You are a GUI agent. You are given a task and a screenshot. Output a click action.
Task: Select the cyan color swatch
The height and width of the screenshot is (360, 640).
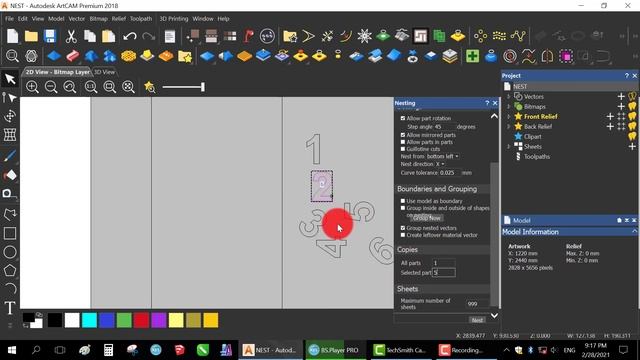[89, 320]
